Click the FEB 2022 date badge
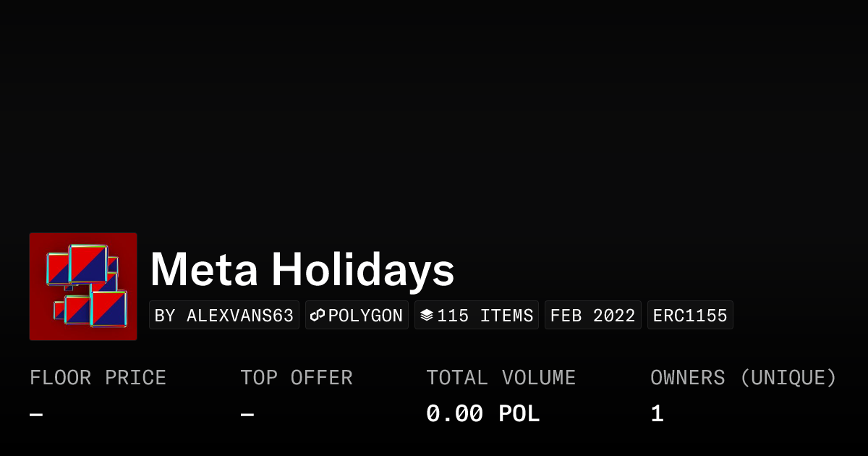868x456 pixels. tap(592, 316)
